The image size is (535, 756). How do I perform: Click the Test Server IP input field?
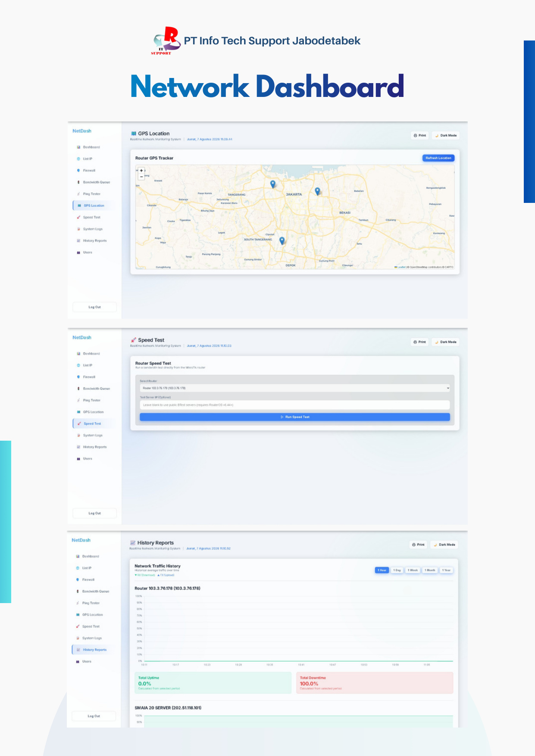pyautogui.click(x=295, y=405)
